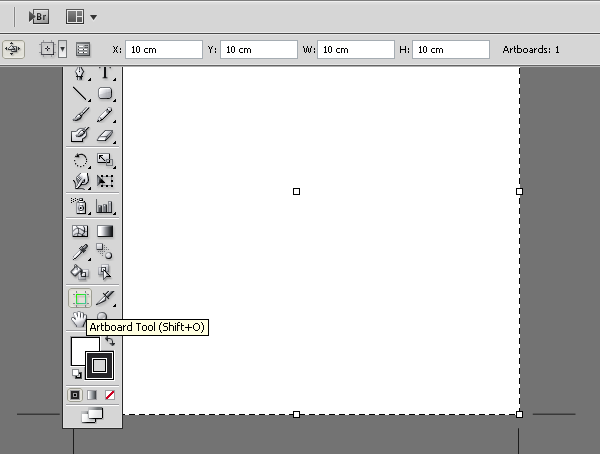Click the artboard center mark handle
Image resolution: width=600 pixels, height=454 pixels.
[x=297, y=191]
